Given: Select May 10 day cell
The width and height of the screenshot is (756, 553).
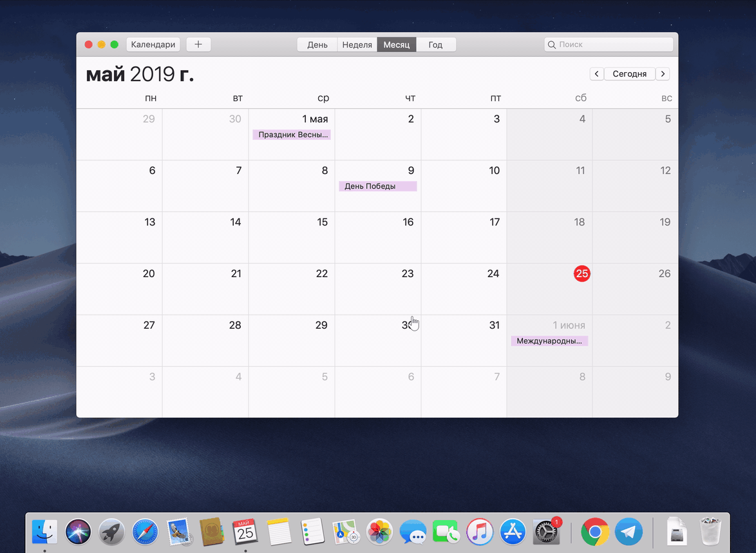Looking at the screenshot, I should (x=464, y=186).
